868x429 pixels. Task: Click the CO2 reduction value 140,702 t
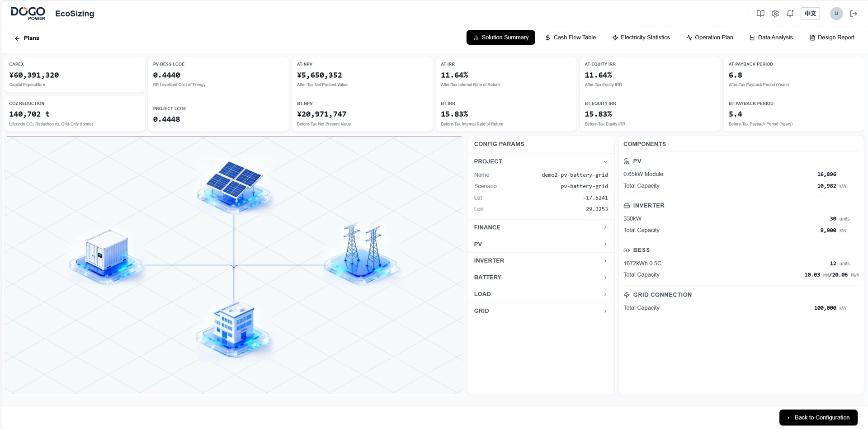29,114
